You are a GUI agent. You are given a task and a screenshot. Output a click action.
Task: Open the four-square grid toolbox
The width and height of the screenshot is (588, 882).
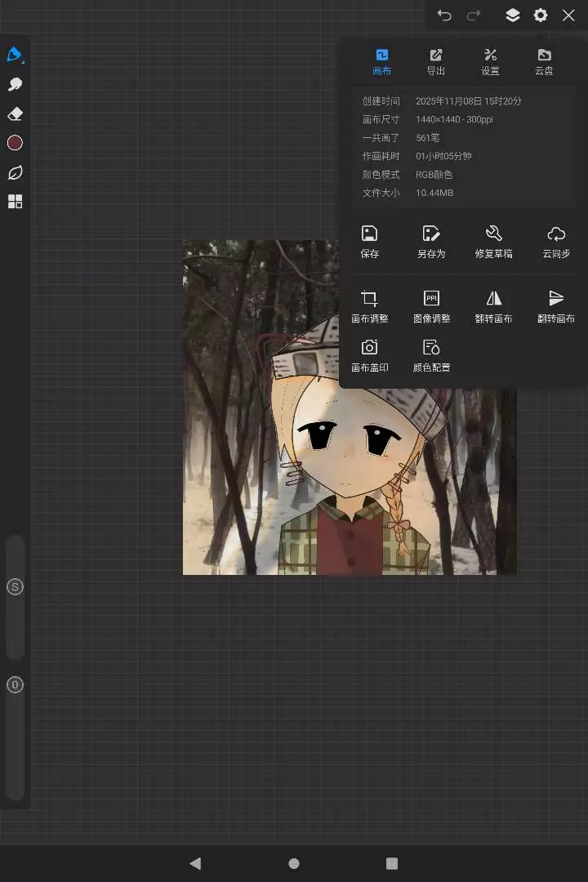click(x=15, y=202)
